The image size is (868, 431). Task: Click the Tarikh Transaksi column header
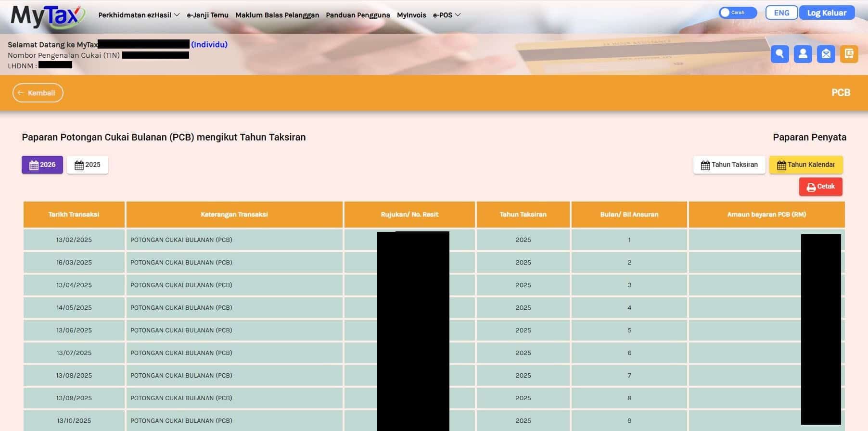[x=74, y=215]
